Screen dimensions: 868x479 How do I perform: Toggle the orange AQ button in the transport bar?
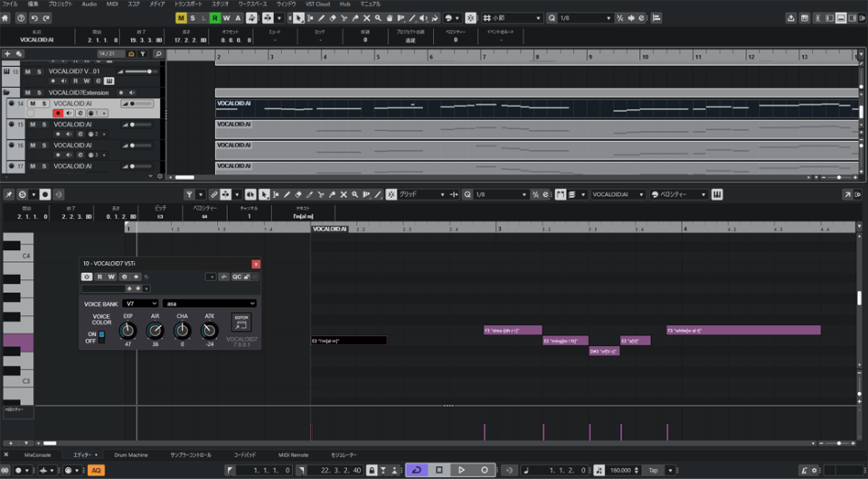(97, 471)
